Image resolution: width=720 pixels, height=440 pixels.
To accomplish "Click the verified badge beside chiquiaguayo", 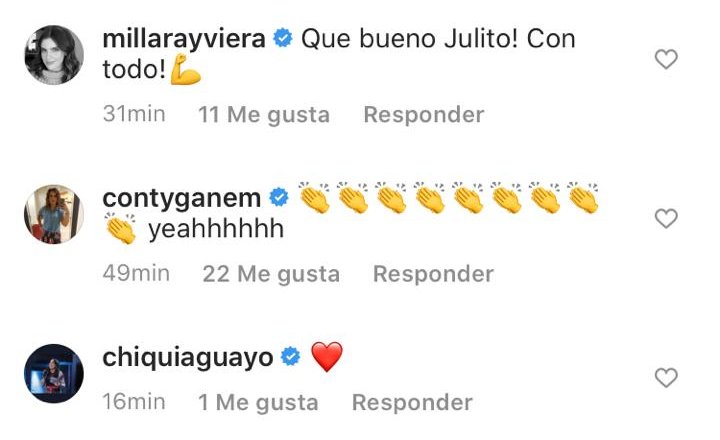I will point(290,356).
